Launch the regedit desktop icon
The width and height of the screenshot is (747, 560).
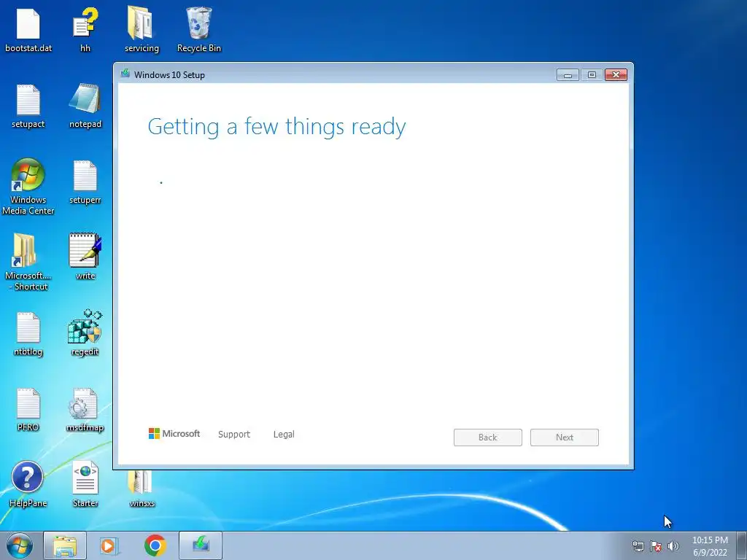[x=85, y=333]
